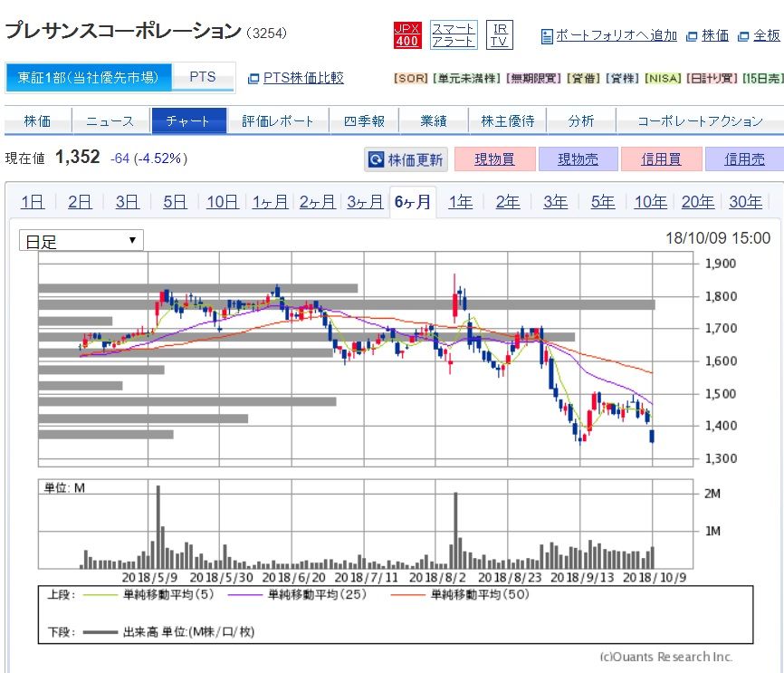784x673 pixels.
Task: Set the chart period to 2ヶ月
Action: [x=318, y=202]
